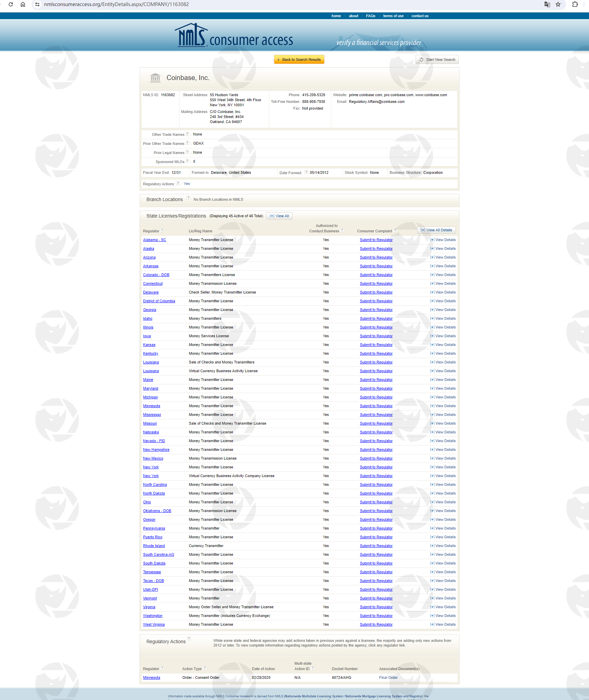Image resolution: width=589 pixels, height=700 pixels.
Task: Expand View All state licenses
Action: 279,216
